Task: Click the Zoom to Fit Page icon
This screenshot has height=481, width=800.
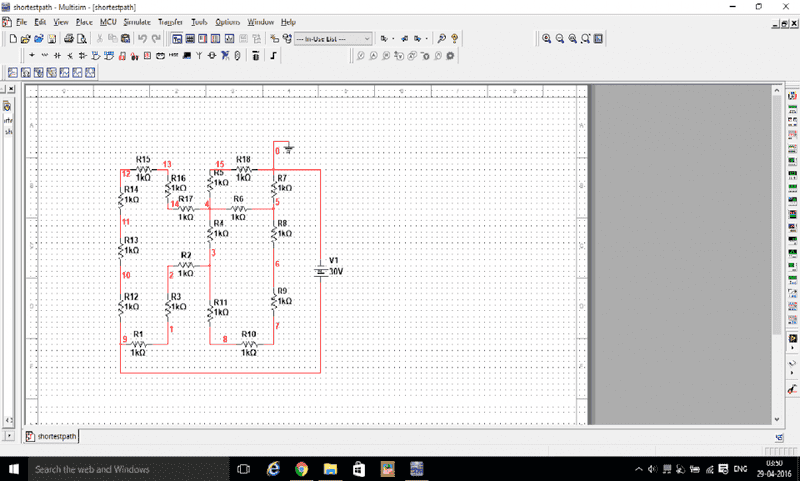Action: [x=586, y=38]
